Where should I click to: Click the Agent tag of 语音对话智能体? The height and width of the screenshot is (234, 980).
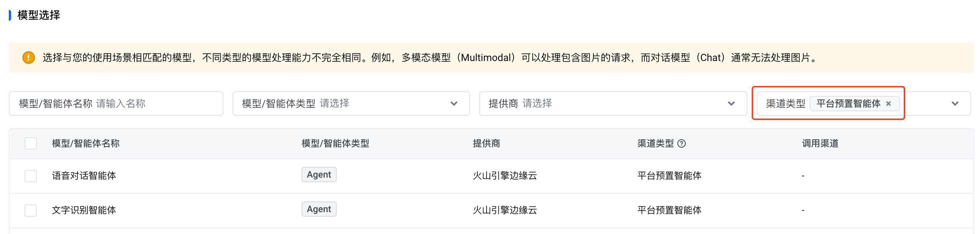(319, 175)
